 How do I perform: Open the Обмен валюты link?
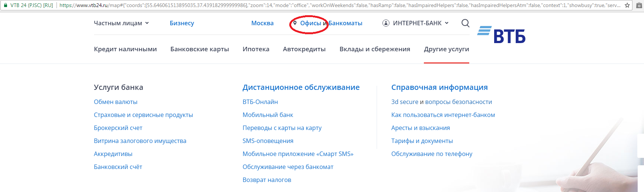click(x=116, y=102)
